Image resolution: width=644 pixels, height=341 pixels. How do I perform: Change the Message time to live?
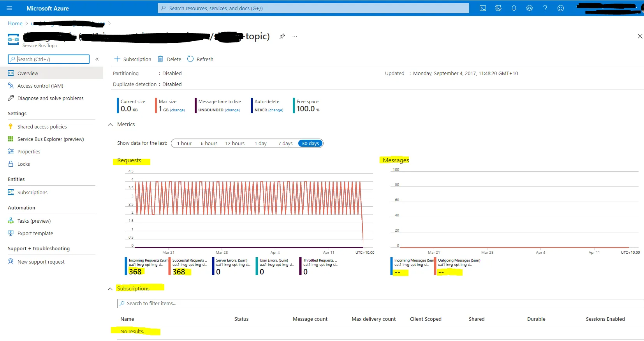[232, 110]
